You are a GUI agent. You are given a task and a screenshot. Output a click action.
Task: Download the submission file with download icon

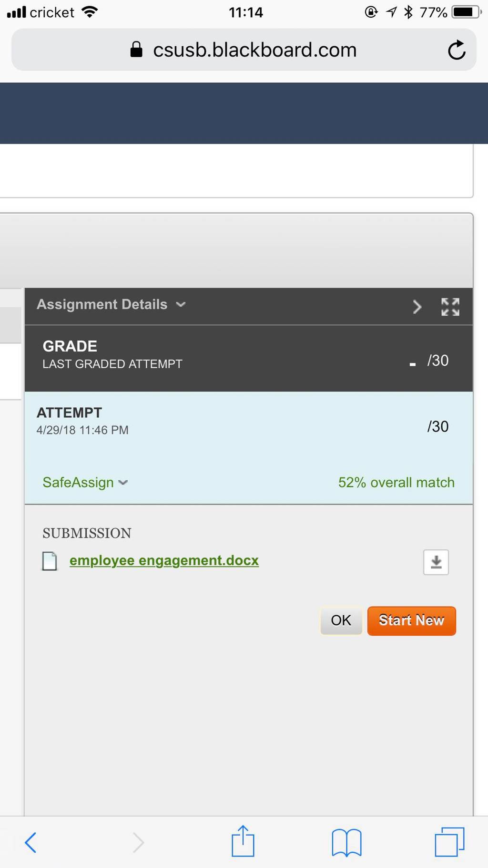[436, 562]
